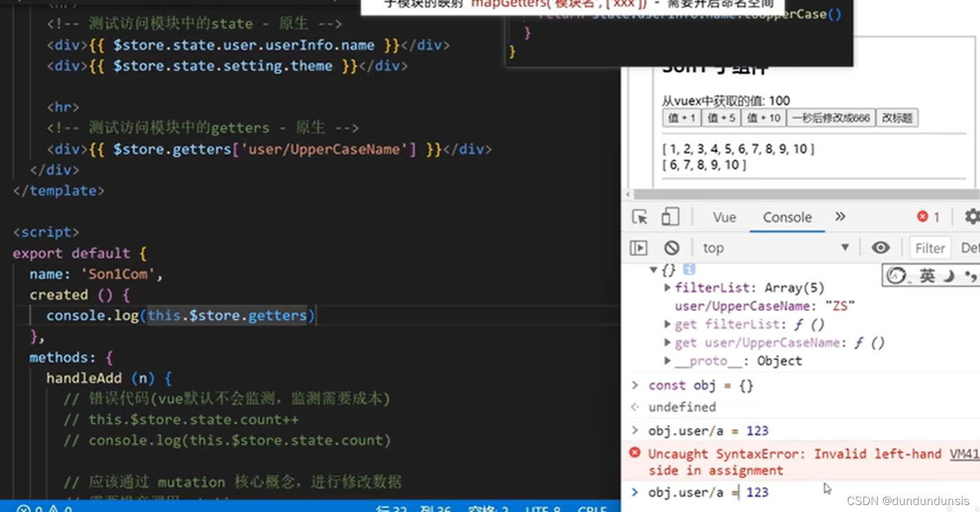Open the 'top' context dropdown
The width and height of the screenshot is (980, 512).
click(x=775, y=248)
